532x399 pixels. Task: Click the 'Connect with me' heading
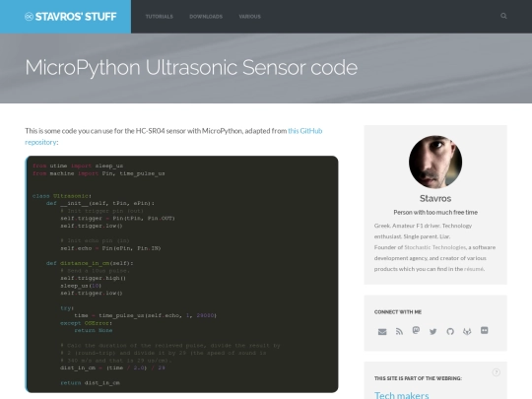point(398,312)
